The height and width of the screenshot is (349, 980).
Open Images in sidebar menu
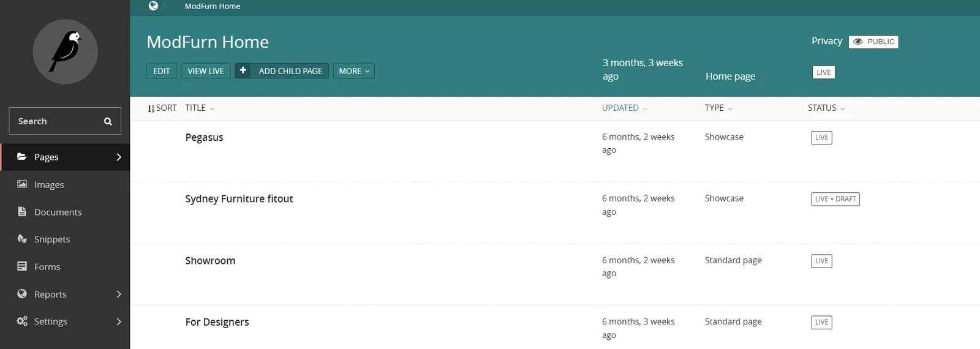pos(65,184)
